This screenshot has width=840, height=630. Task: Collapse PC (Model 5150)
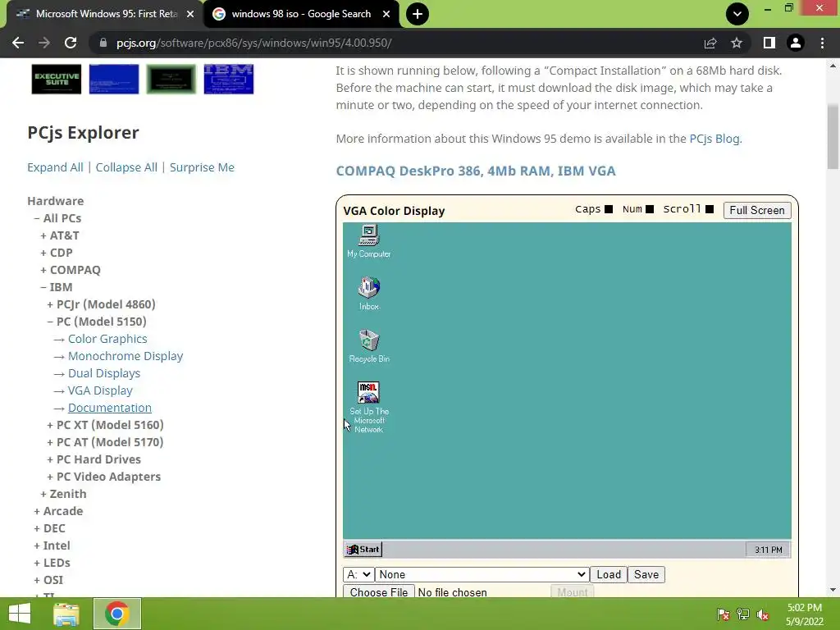pyautogui.click(x=97, y=322)
